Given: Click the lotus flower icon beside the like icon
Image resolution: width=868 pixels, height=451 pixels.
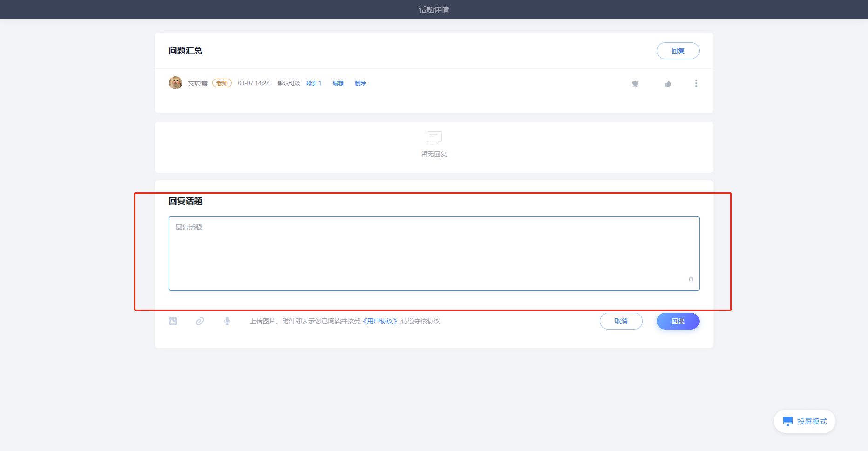Looking at the screenshot, I should [635, 83].
